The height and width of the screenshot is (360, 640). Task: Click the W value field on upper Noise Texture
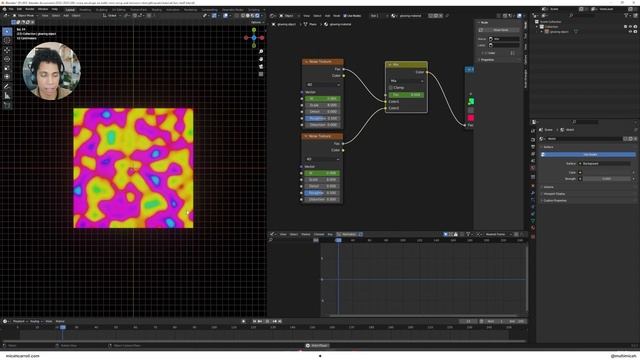323,99
